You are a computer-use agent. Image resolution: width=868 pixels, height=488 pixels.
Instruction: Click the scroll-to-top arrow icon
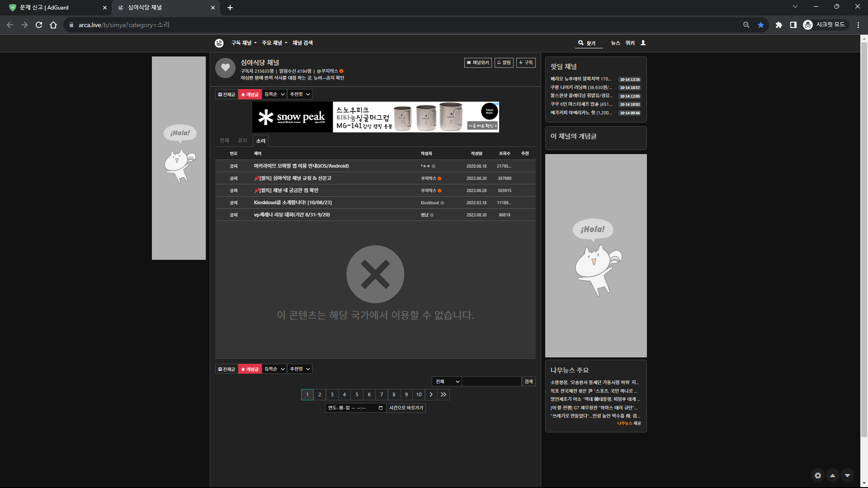tap(832, 475)
